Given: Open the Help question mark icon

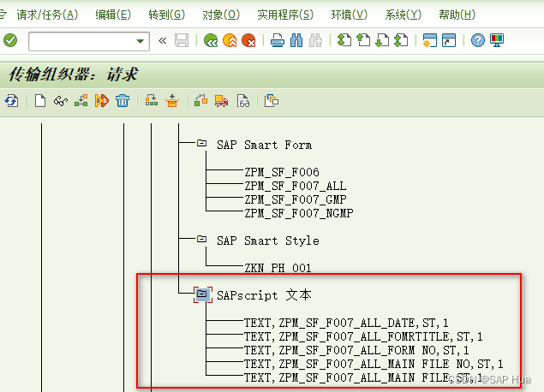Looking at the screenshot, I should (x=478, y=40).
